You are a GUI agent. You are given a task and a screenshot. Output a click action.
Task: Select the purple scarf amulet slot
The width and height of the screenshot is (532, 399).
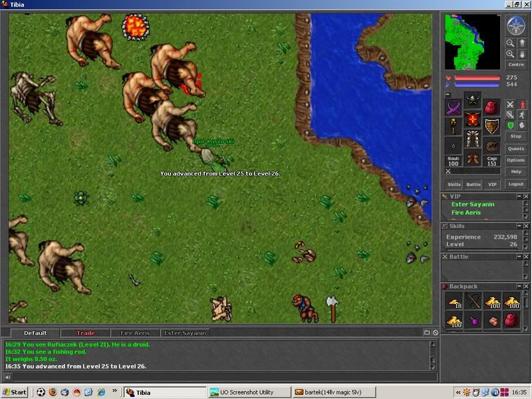tap(454, 108)
